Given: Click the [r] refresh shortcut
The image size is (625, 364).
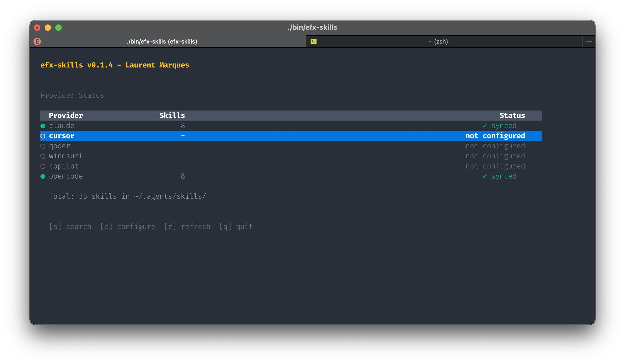Looking at the screenshot, I should click(x=187, y=226).
